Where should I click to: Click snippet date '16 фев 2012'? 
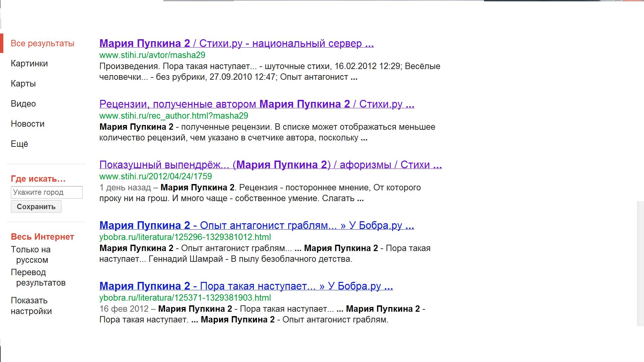[x=124, y=309]
